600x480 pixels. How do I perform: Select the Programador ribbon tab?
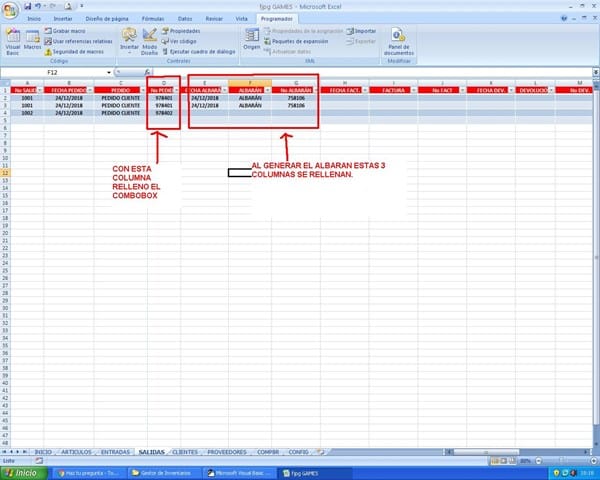[277, 19]
